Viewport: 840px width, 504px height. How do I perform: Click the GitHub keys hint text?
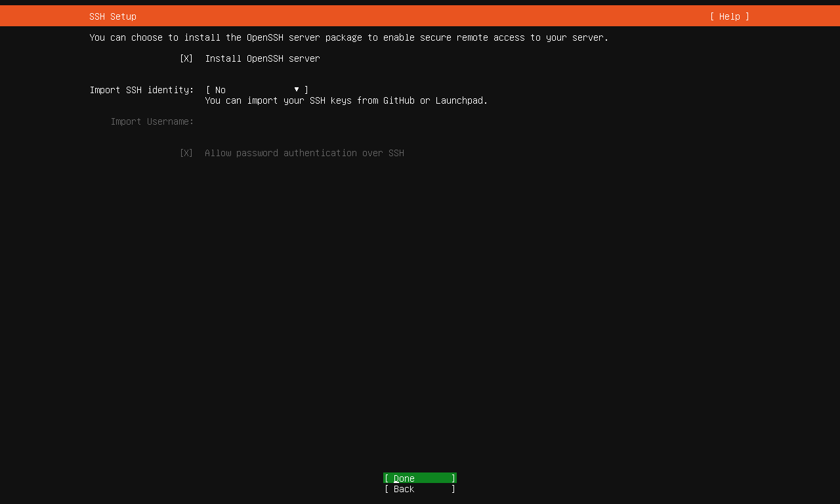tap(346, 100)
